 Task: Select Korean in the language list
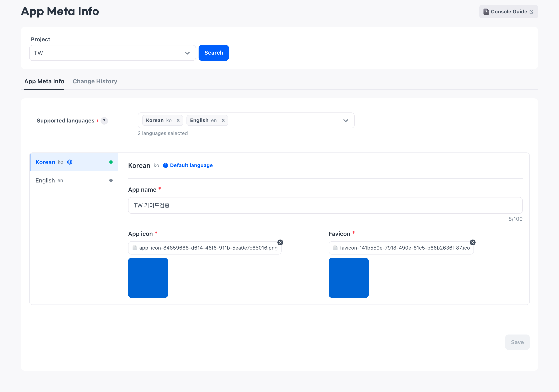(x=74, y=162)
